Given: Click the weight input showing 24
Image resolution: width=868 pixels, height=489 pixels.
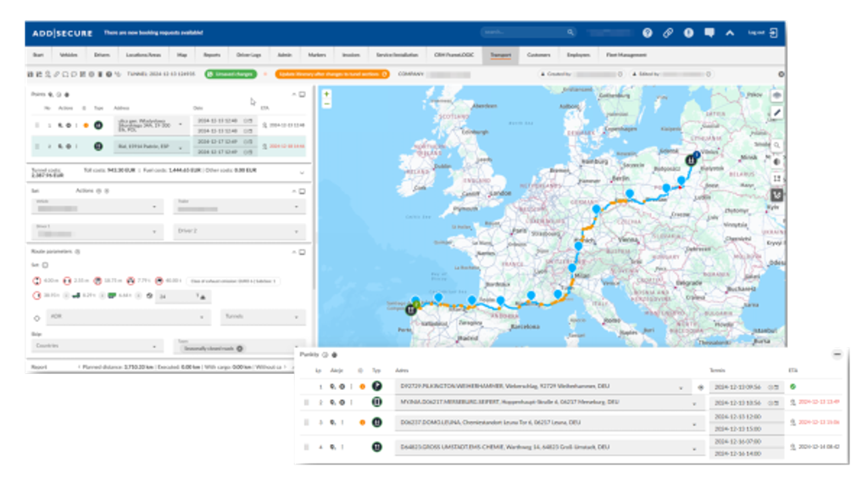Looking at the screenshot, I should 183,297.
